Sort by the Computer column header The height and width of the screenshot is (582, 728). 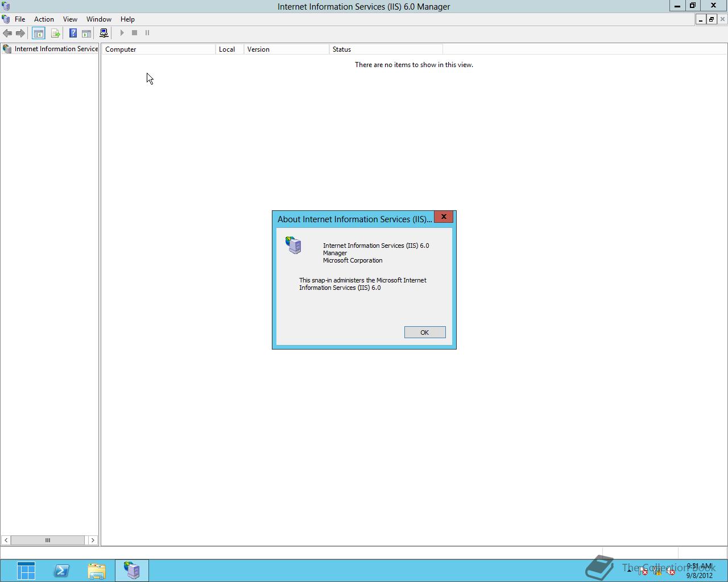[159, 49]
